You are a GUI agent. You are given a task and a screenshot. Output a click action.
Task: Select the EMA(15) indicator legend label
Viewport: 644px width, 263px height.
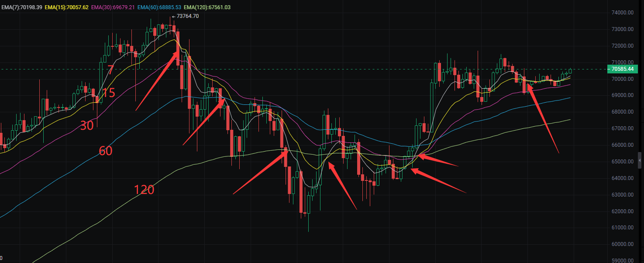(x=67, y=7)
